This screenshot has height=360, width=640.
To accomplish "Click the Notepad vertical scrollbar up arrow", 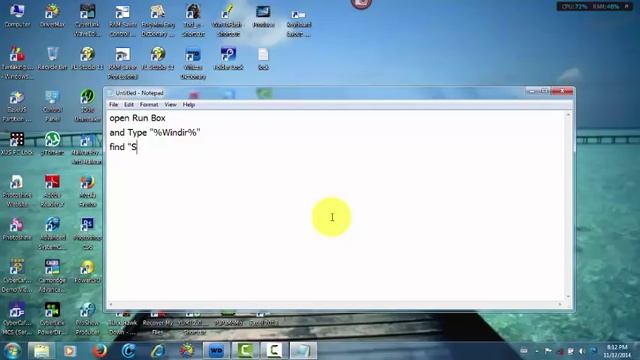I will tap(568, 115).
